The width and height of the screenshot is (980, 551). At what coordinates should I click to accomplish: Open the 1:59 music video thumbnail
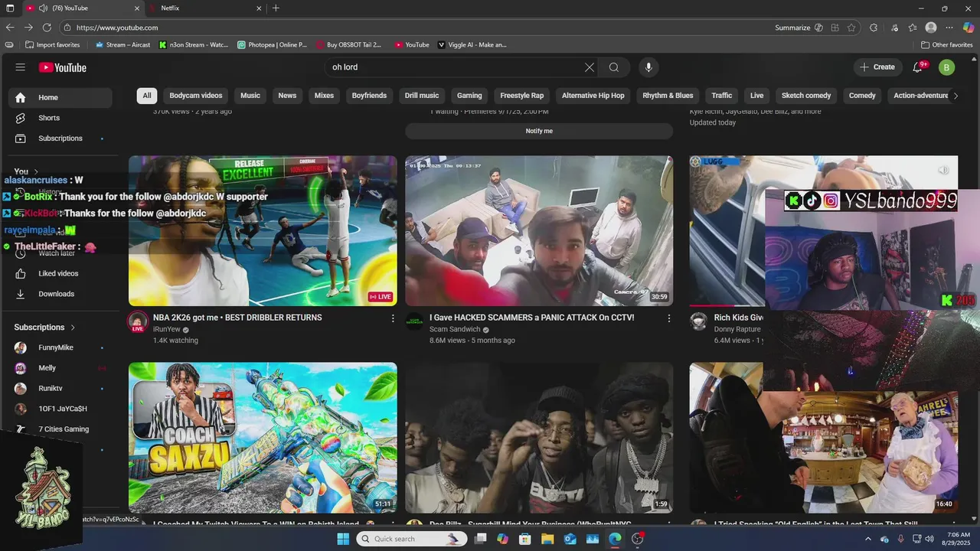click(x=539, y=438)
